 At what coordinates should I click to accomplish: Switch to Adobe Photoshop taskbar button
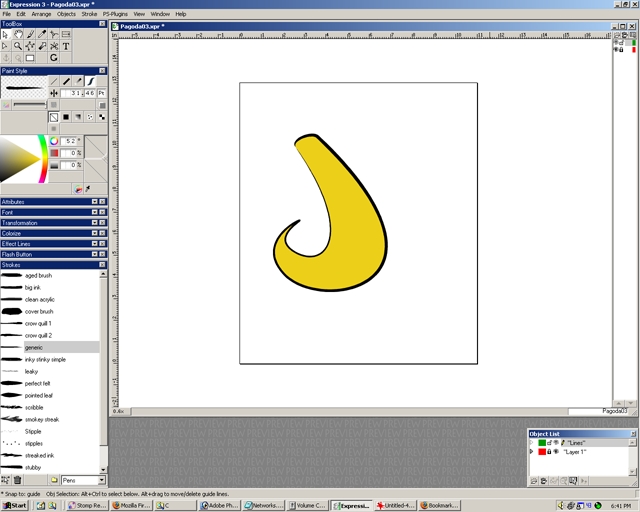pyautogui.click(x=220, y=505)
